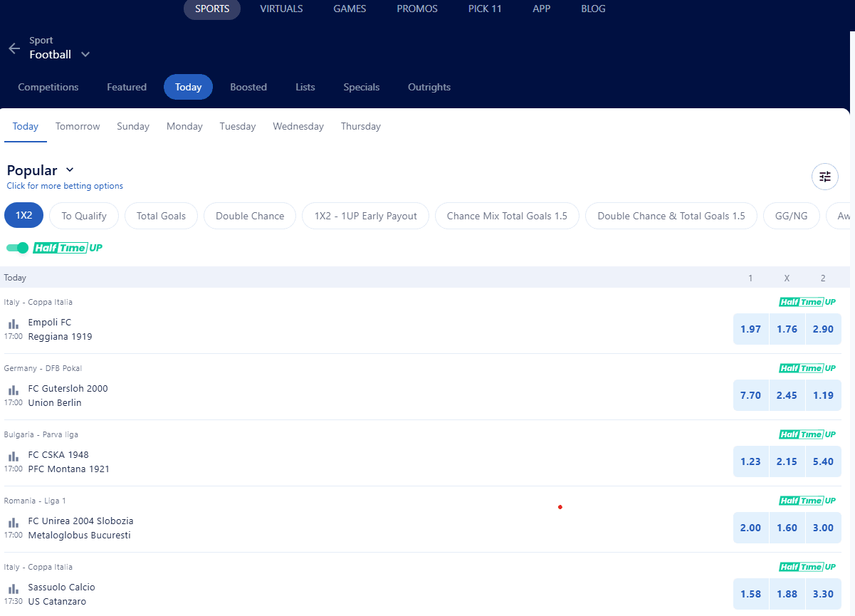Click HalfTime UP badge on FC Gutersloh row

pyautogui.click(x=807, y=368)
